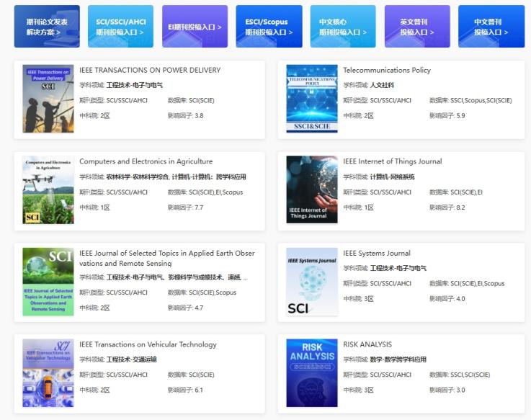Open the RISK ANALYSIS cover thumbnail
The image size is (531, 420).
click(311, 373)
